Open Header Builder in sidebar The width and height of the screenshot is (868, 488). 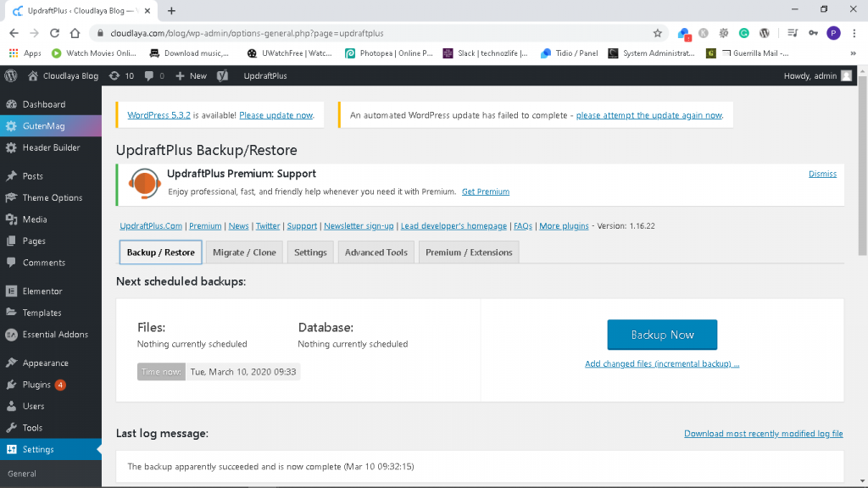pyautogui.click(x=51, y=147)
